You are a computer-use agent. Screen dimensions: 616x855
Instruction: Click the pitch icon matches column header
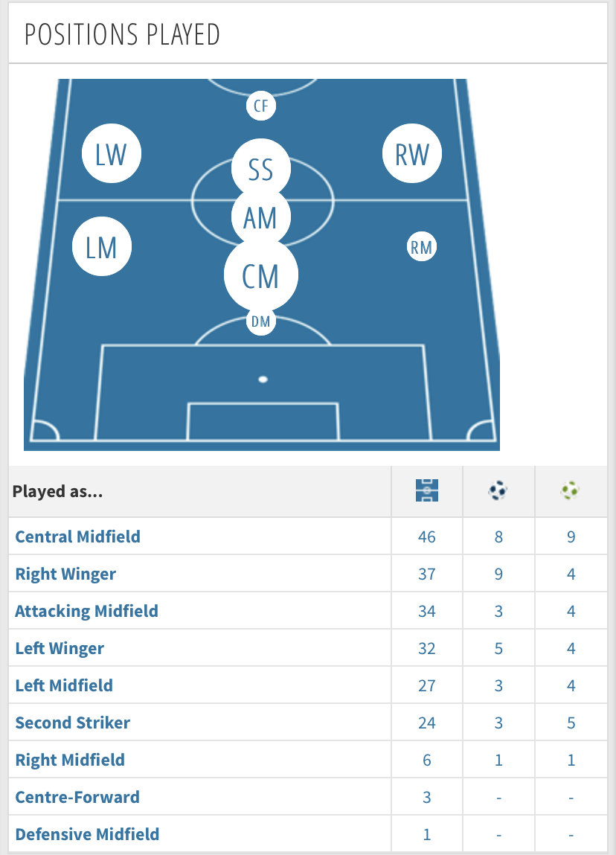click(427, 491)
